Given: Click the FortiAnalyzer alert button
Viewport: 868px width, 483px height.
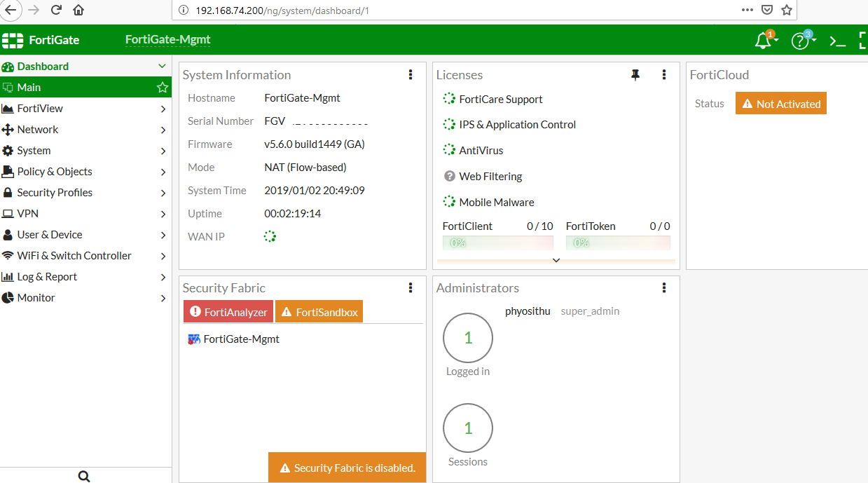Looking at the screenshot, I should point(228,311).
